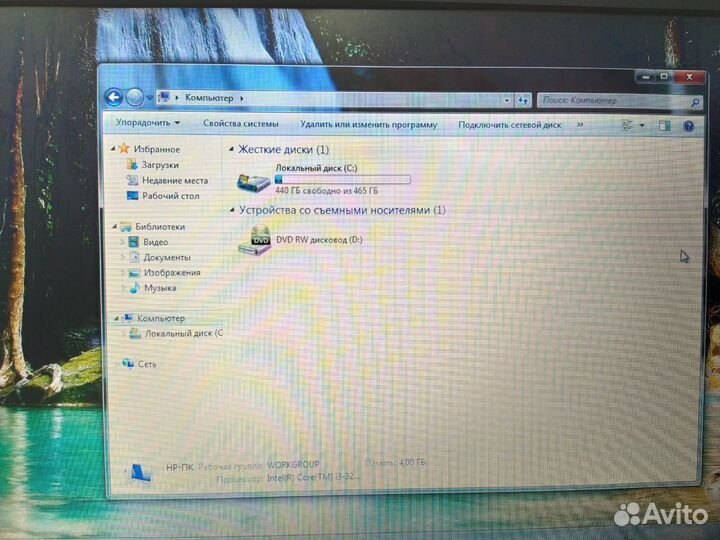
Task: Select Компьютер in the navigation pane
Action: coord(161,318)
